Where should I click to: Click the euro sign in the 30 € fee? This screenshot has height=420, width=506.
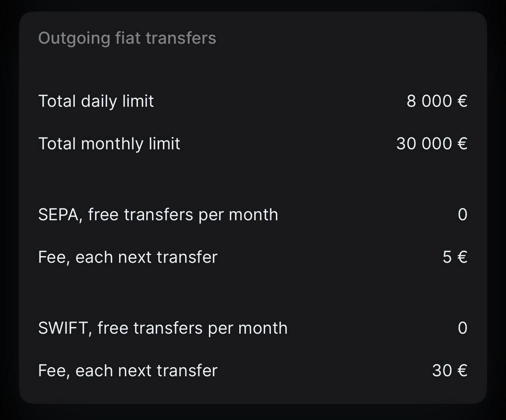click(463, 371)
